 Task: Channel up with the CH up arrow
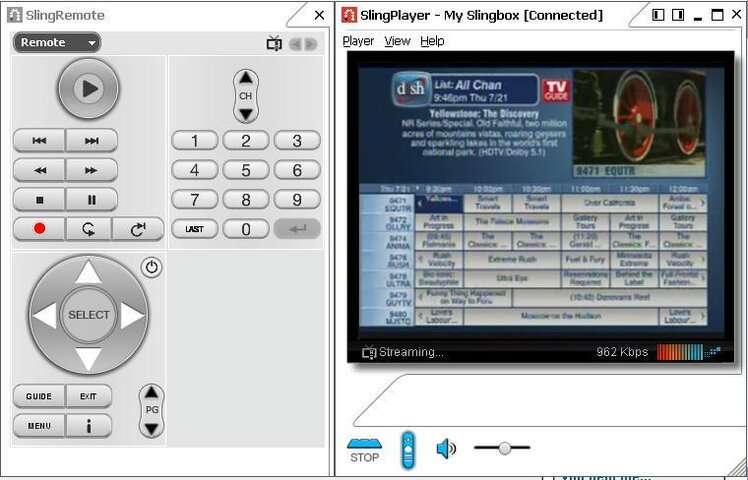pos(246,78)
